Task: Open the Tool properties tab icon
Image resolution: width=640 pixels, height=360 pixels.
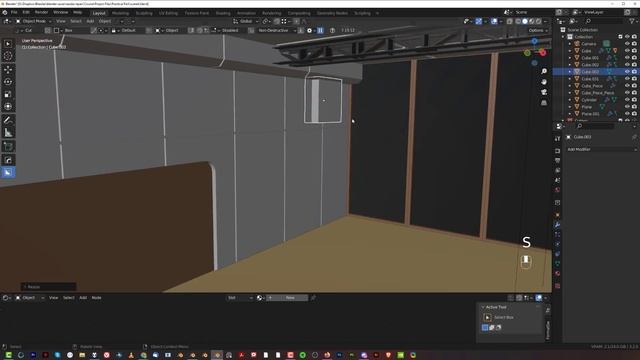Action: pyautogui.click(x=558, y=139)
